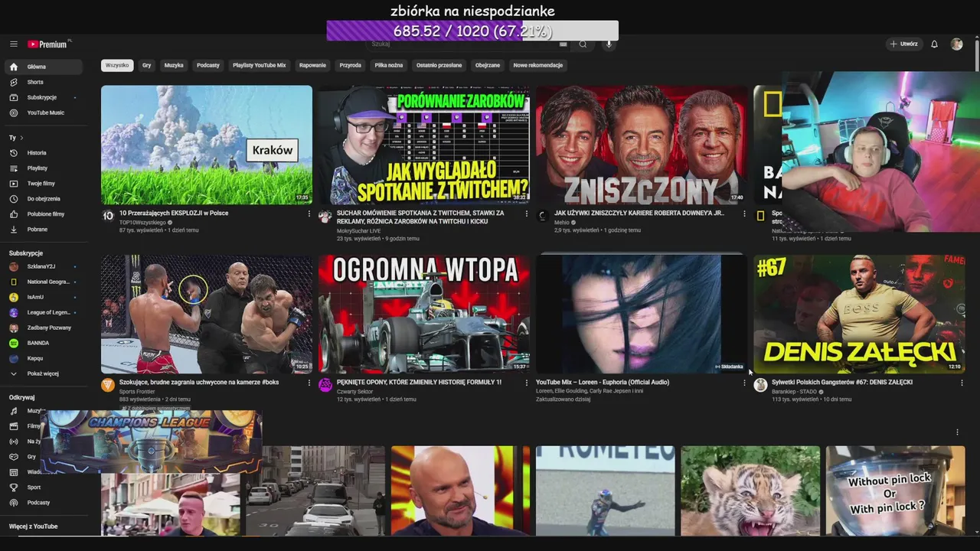Open options menu for ROBERTA DOWNEY'A video
Viewport: 980px width, 551px height.
(x=744, y=214)
